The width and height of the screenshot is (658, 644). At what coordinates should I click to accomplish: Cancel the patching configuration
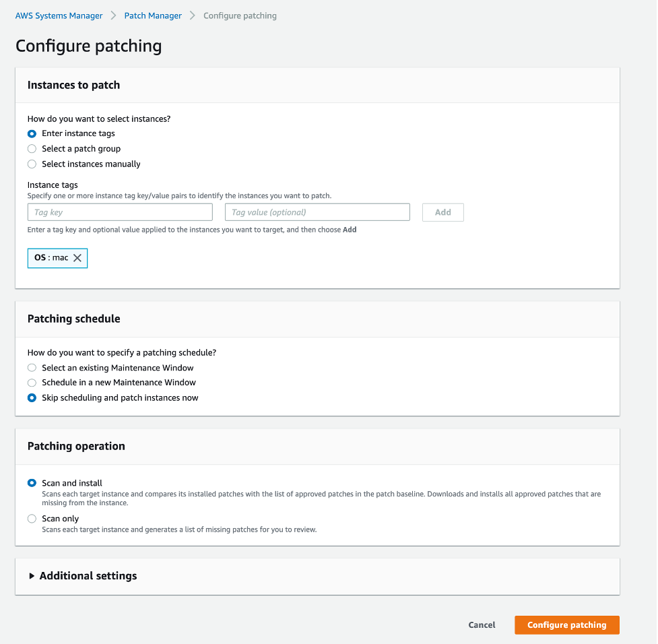481,624
